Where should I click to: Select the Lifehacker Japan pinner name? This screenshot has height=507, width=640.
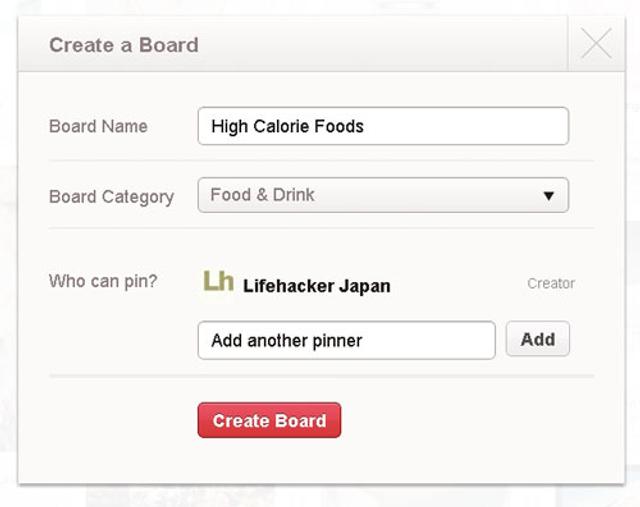[x=316, y=286]
